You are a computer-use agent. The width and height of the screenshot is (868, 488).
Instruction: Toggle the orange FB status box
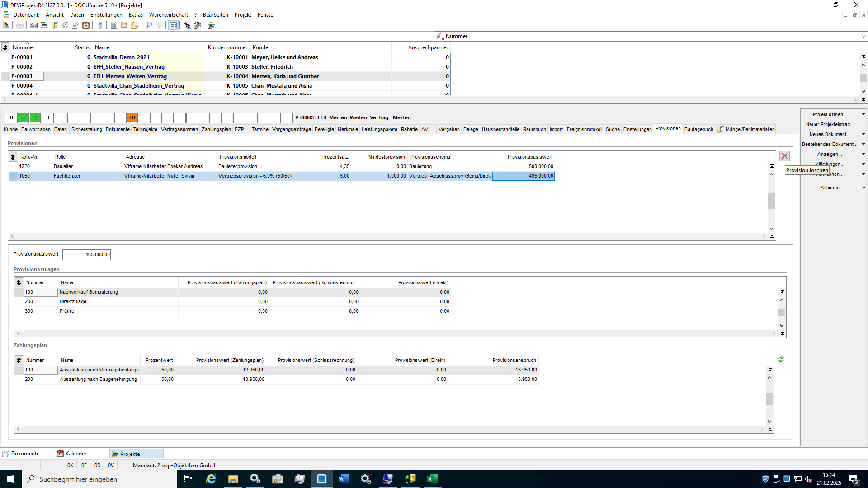132,118
